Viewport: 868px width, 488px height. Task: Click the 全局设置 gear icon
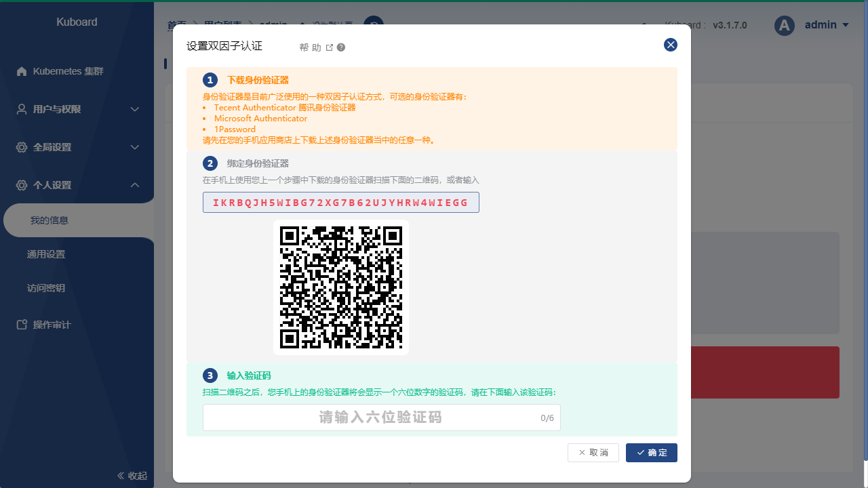click(x=21, y=147)
